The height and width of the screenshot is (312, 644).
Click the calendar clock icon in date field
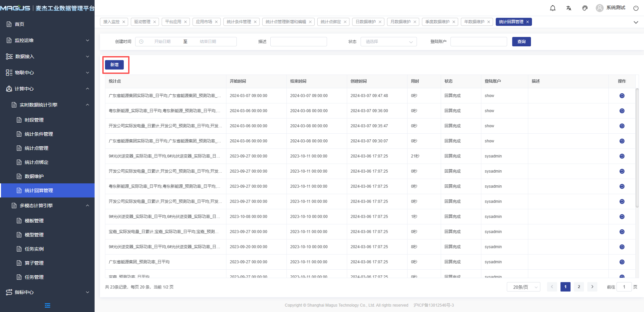(x=141, y=42)
